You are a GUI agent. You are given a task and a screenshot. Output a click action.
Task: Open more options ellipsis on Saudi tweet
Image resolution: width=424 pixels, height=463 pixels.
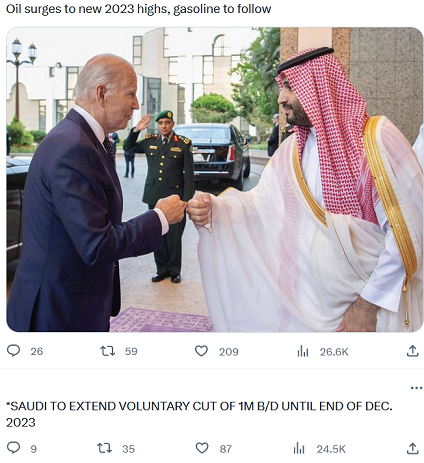[x=416, y=388]
